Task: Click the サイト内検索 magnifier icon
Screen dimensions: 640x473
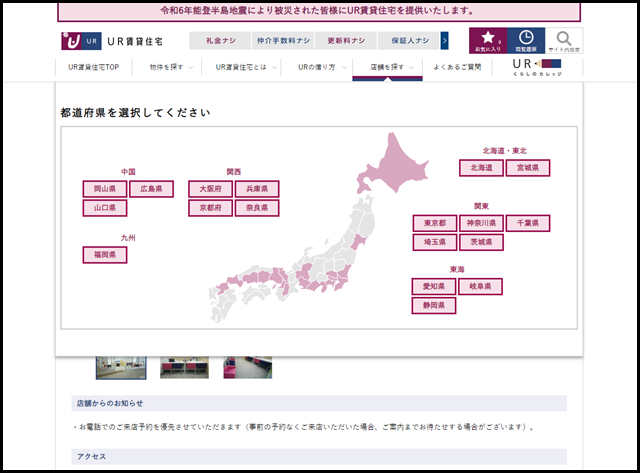Action: pyautogui.click(x=564, y=40)
